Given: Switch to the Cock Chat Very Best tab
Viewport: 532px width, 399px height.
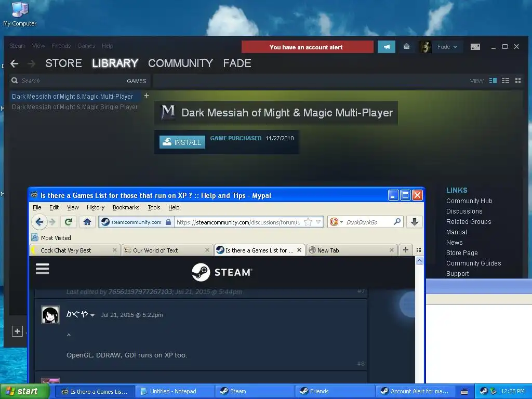Looking at the screenshot, I should [x=75, y=250].
